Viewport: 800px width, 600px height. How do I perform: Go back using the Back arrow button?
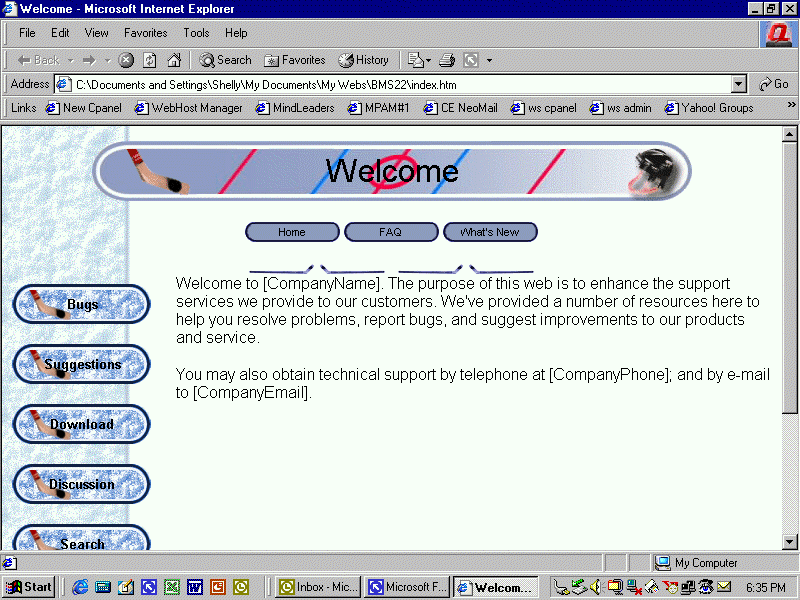[x=38, y=60]
